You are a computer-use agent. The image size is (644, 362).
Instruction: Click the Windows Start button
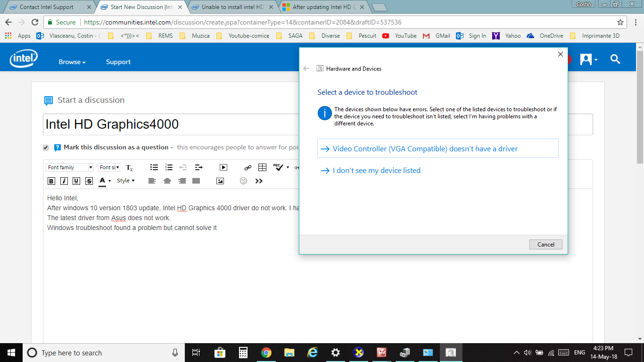(x=11, y=353)
